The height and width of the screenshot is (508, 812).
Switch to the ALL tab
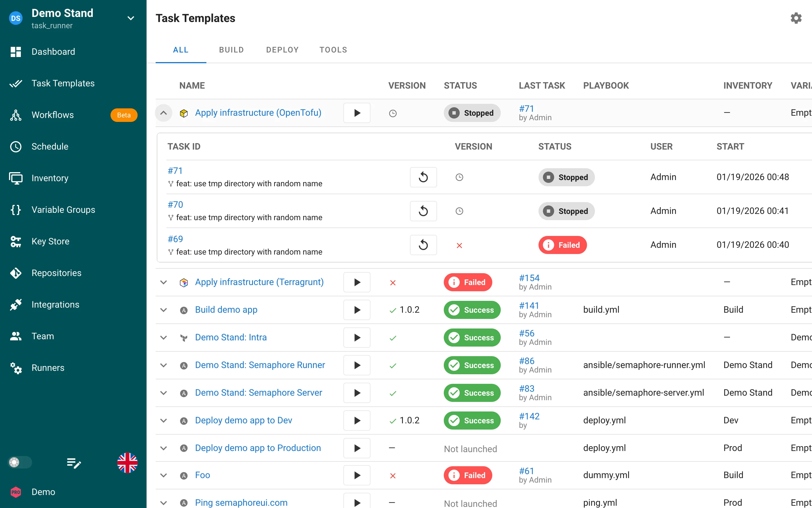181,50
